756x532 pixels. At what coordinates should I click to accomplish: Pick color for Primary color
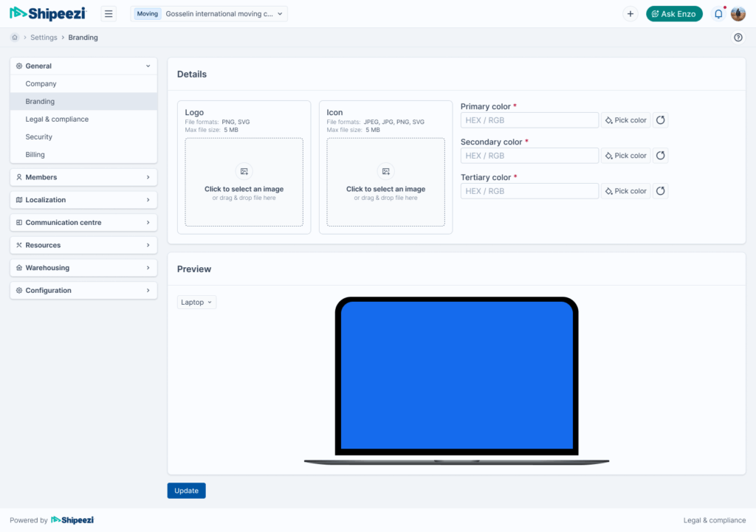tap(626, 120)
